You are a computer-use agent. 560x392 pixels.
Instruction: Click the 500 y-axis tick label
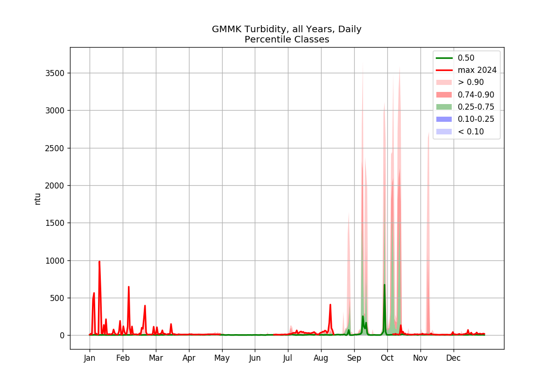point(58,298)
